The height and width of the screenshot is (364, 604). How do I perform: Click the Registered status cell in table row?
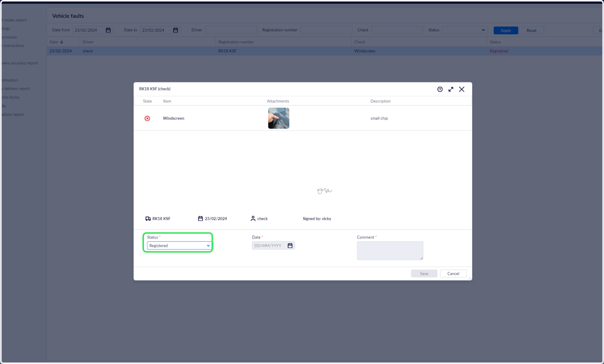[499, 51]
